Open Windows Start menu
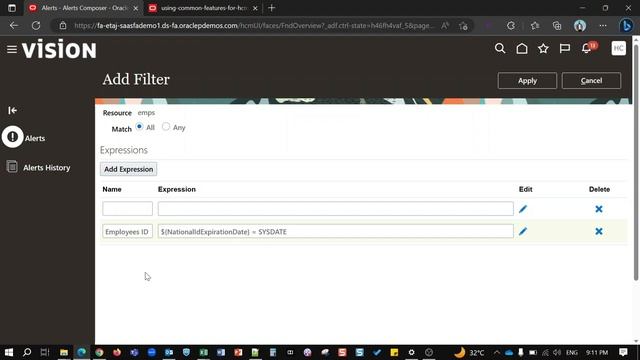640x360 pixels. [9, 352]
